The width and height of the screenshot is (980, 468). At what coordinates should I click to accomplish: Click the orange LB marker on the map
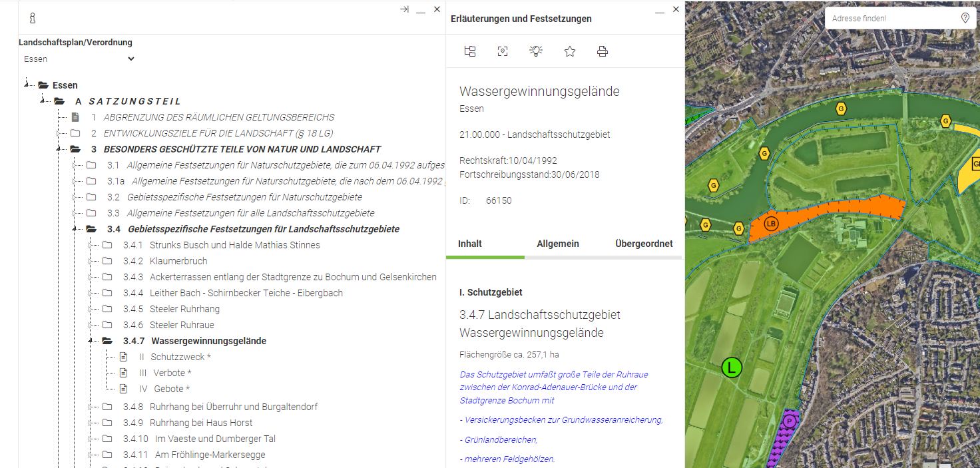tap(771, 224)
